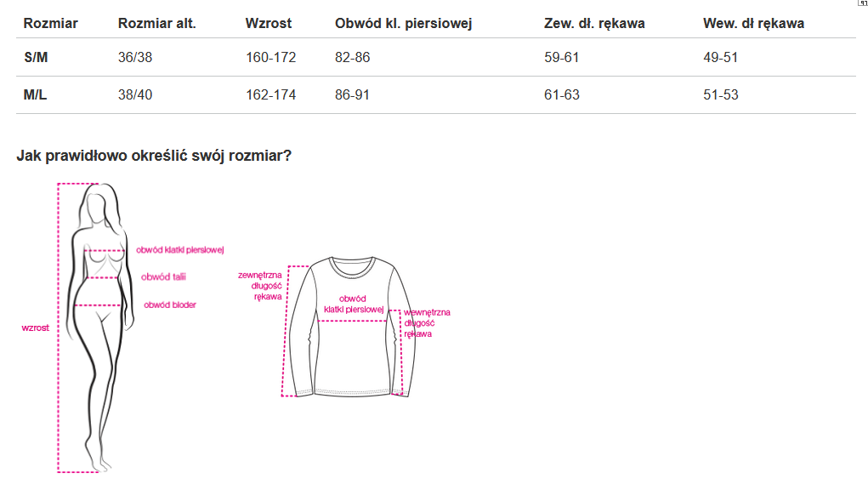Viewport: 868px width, 490px height.
Task: Click the Zew. dł. rękawa column header
Action: click(x=594, y=23)
